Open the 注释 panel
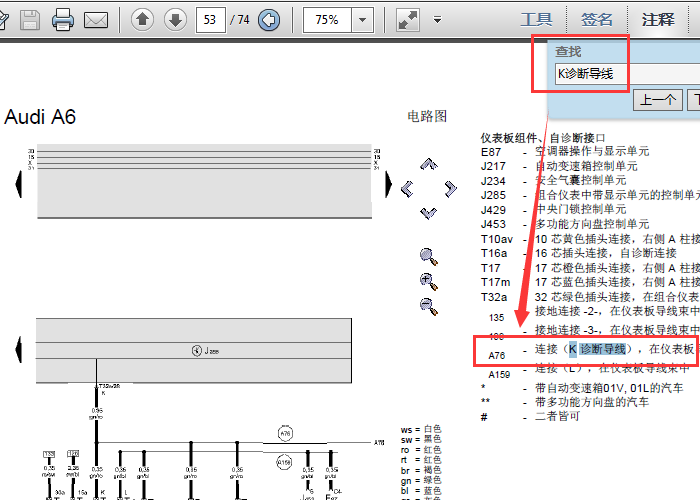The image size is (700, 500). pyautogui.click(x=658, y=20)
